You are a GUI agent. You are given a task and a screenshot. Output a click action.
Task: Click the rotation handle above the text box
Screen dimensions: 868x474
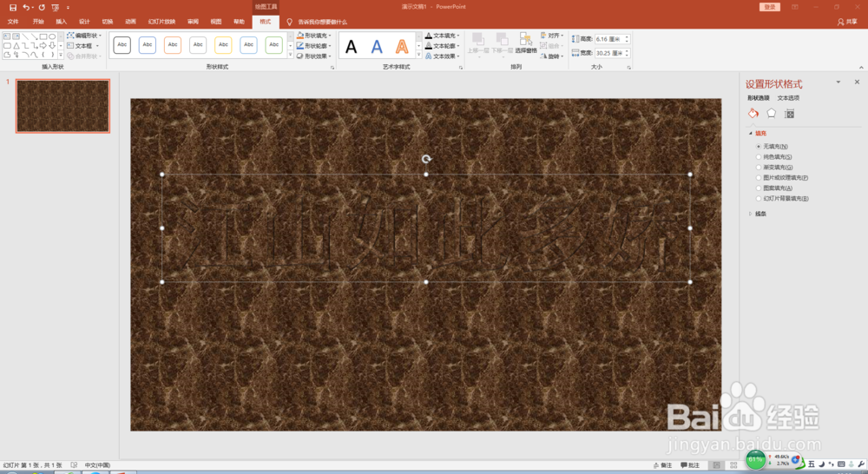point(425,159)
